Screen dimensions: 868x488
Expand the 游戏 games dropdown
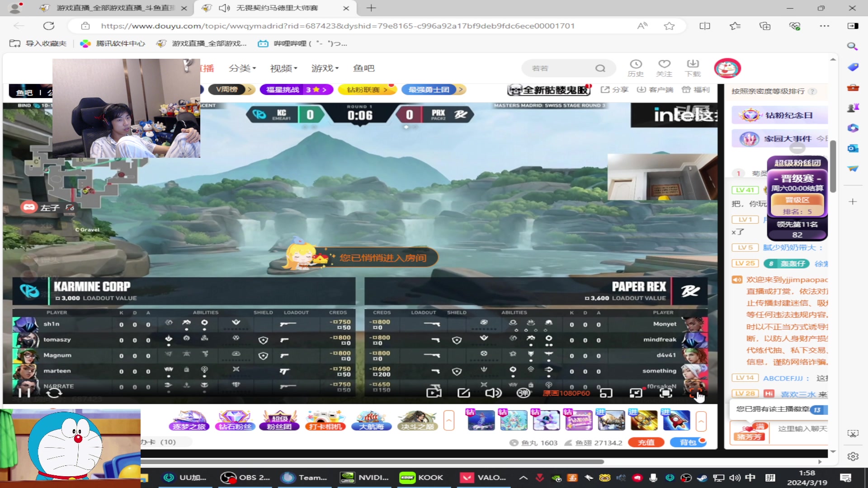pos(325,68)
